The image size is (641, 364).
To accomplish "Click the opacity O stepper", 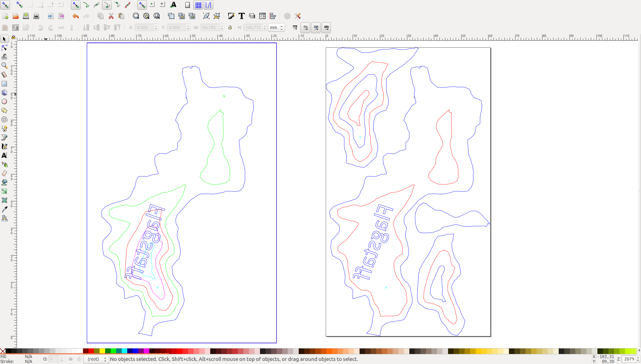I will [x=62, y=359].
